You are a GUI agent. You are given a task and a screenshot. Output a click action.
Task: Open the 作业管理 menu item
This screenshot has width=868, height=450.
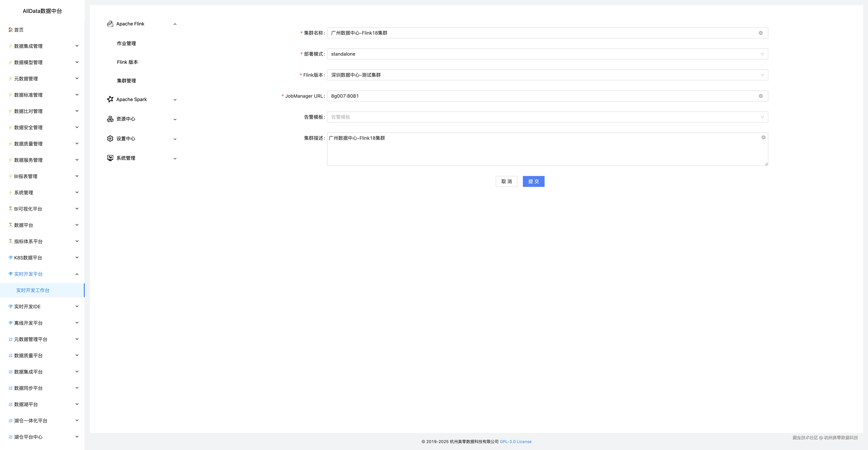coord(126,43)
